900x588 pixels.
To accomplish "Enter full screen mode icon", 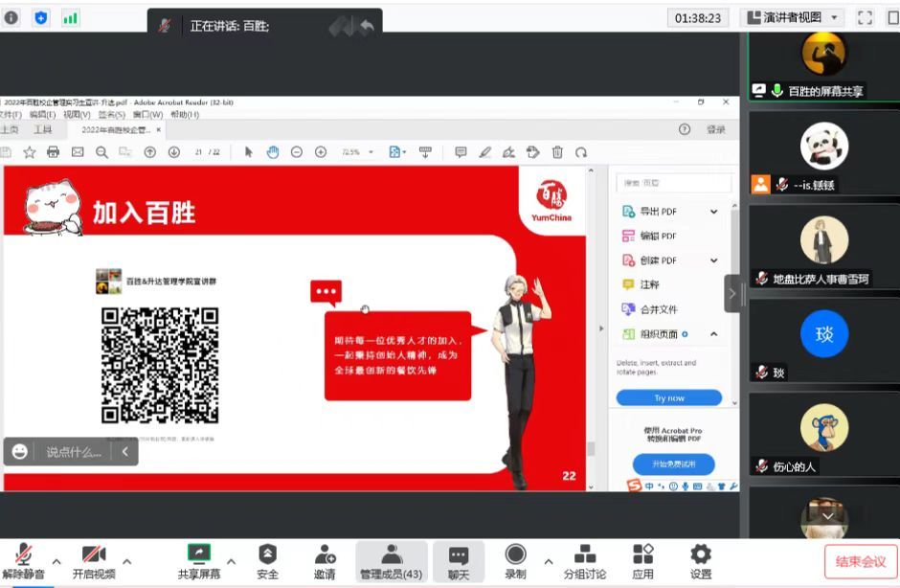I will (x=865, y=17).
